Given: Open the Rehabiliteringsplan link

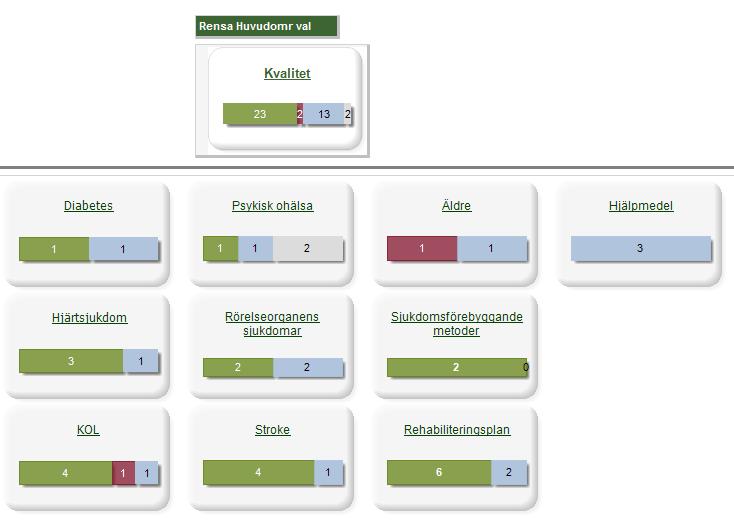Looking at the screenshot, I should tap(457, 430).
